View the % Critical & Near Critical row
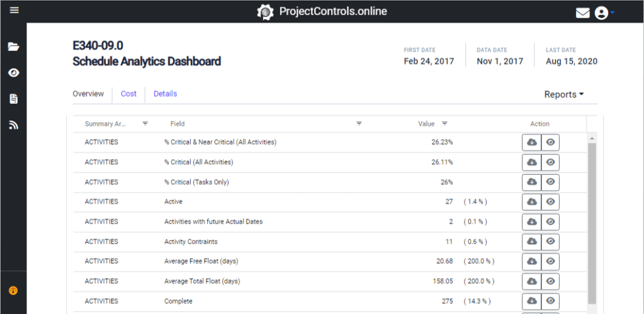Screen dimensions: 644x314 [x=550, y=143]
